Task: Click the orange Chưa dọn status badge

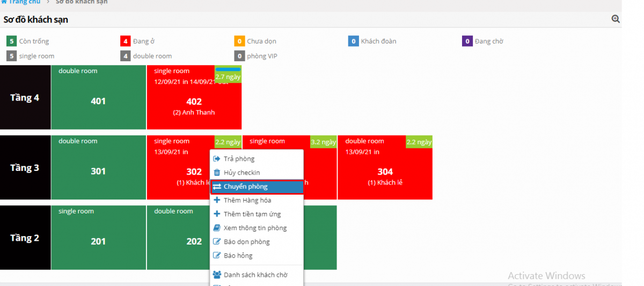Action: 239,41
